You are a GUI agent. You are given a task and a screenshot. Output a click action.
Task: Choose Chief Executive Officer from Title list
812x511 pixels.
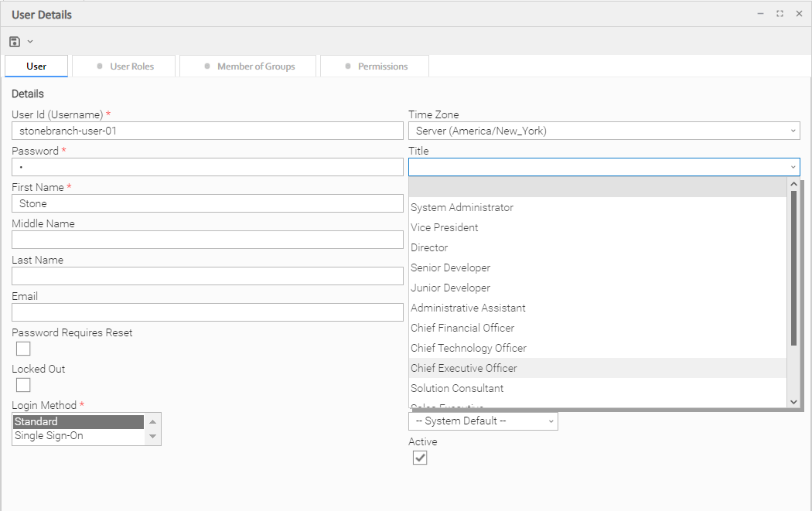[x=464, y=369]
